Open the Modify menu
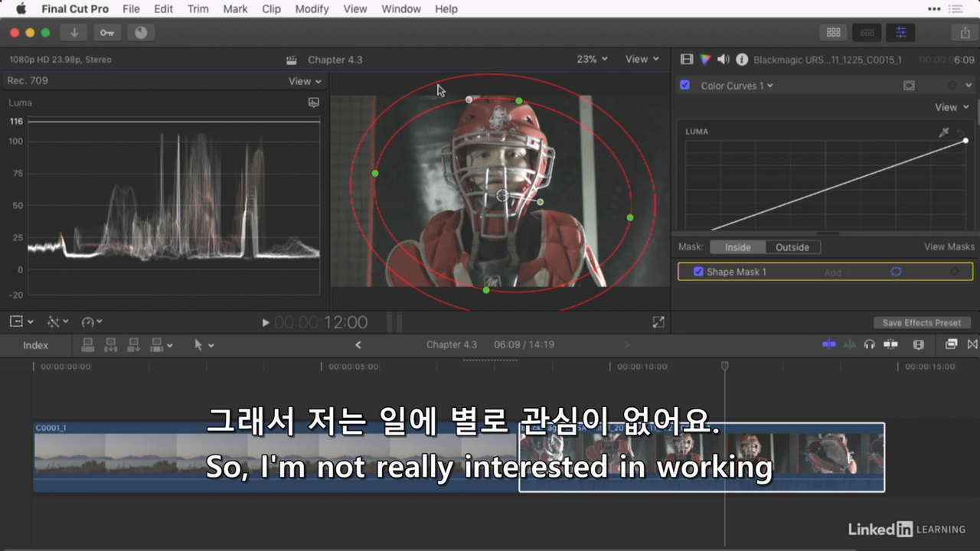980x551 pixels. (x=312, y=9)
